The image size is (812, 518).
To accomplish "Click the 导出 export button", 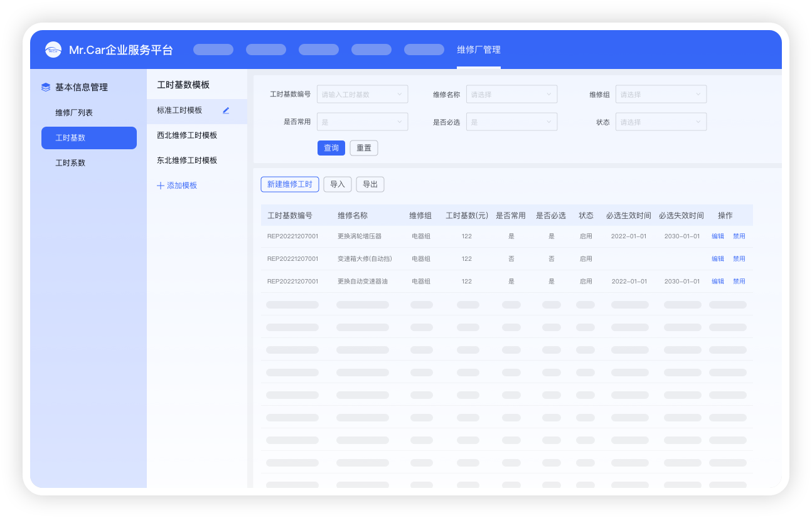I will (x=370, y=184).
